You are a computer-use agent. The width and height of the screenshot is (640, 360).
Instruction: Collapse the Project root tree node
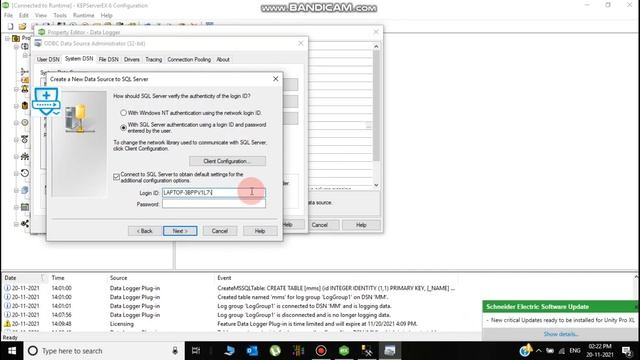point(7,38)
